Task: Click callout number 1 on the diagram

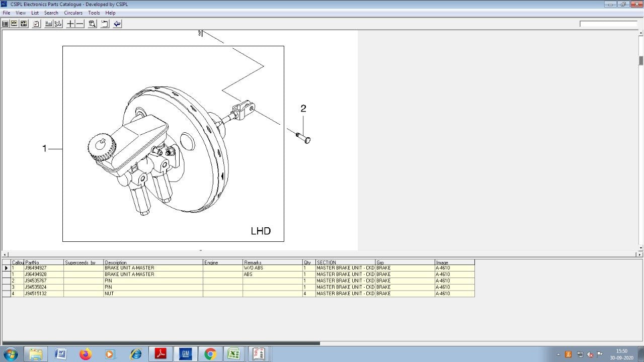Action: pos(44,148)
